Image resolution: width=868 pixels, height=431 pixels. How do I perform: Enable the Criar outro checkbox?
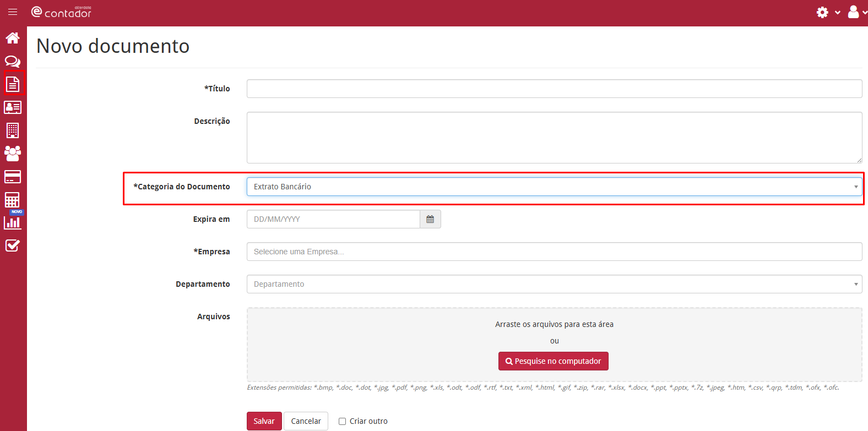pyautogui.click(x=342, y=421)
